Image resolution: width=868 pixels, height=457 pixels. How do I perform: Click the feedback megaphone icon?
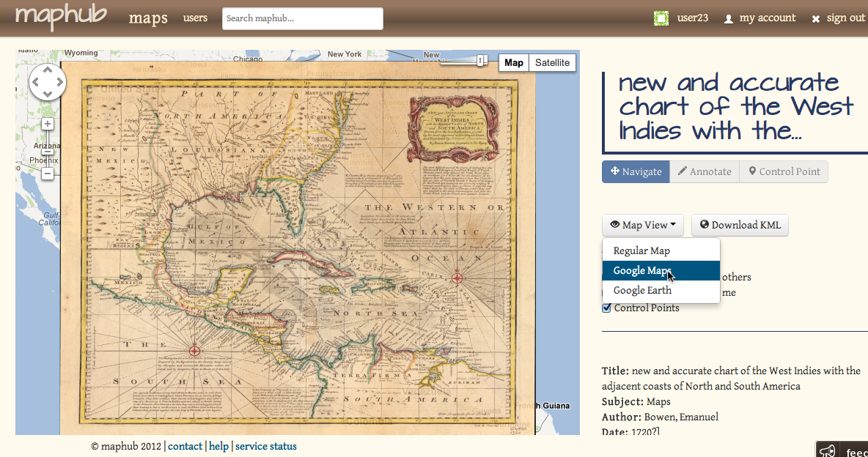pyautogui.click(x=828, y=451)
